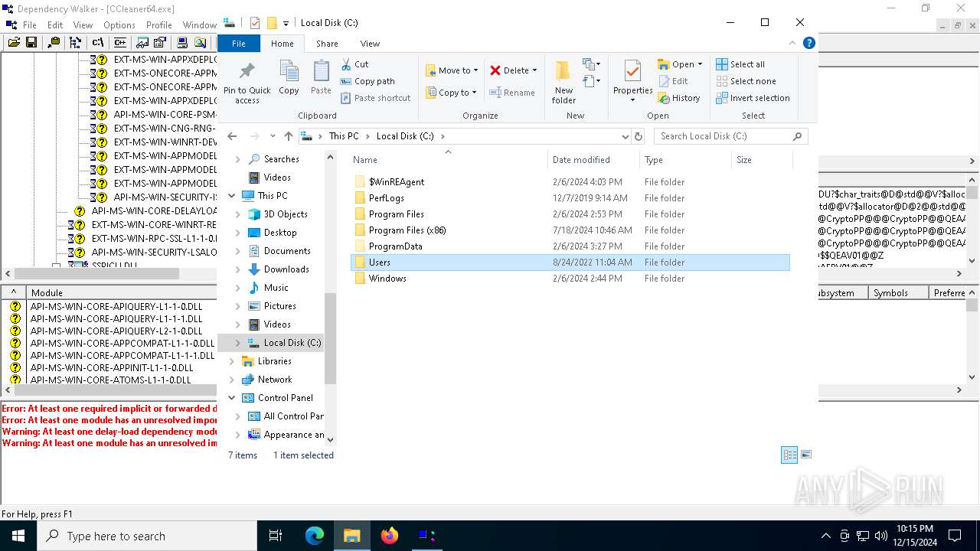Click Select all in the ribbon

tap(740, 64)
